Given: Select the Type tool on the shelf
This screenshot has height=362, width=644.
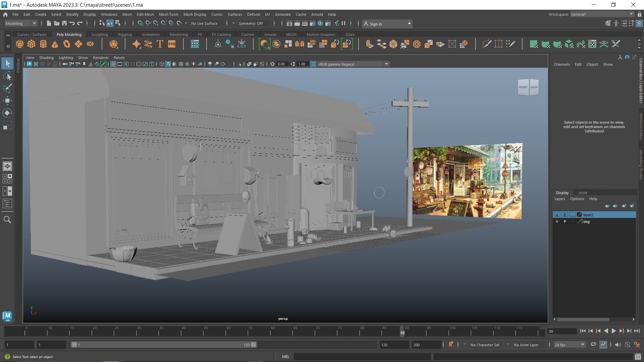Looking at the screenshot, I should 160,44.
